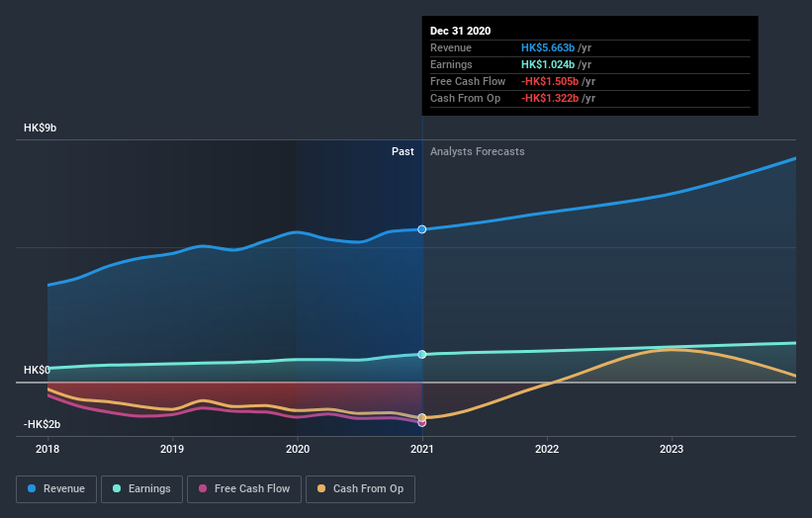Click the orange Cash From Op legend dot
This screenshot has width=812, height=518.
coord(321,488)
